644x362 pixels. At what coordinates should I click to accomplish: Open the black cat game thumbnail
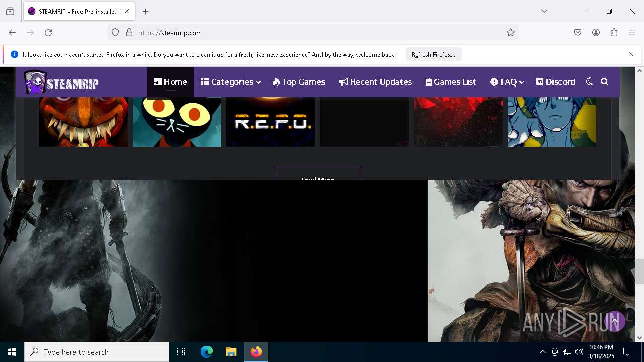pos(177,122)
